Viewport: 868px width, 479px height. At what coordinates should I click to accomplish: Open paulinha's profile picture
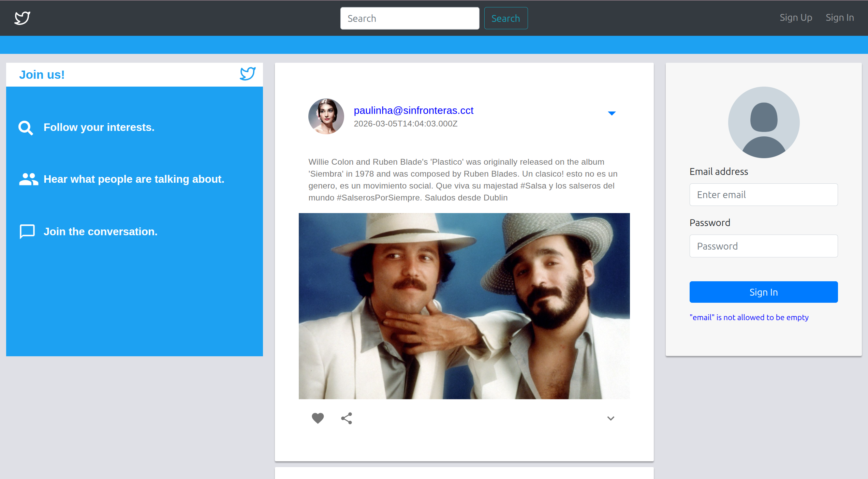point(326,117)
